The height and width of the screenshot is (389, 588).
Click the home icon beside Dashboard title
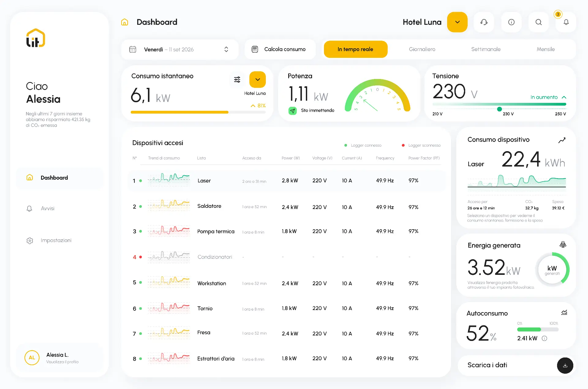(x=124, y=22)
